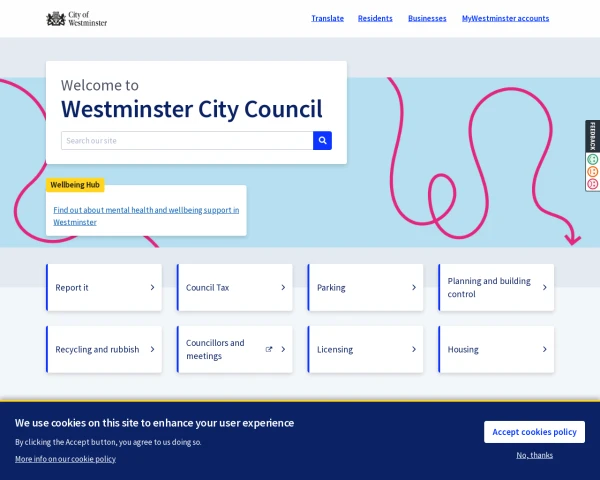
Task: Click the City of Westminster logo
Action: point(77,18)
